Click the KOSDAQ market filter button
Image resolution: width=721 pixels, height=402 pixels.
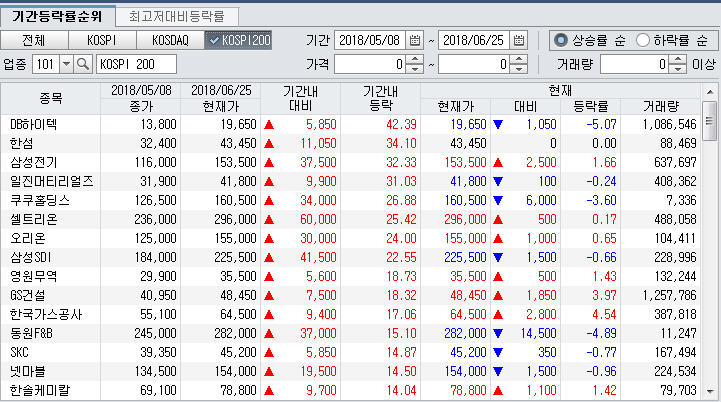169,40
